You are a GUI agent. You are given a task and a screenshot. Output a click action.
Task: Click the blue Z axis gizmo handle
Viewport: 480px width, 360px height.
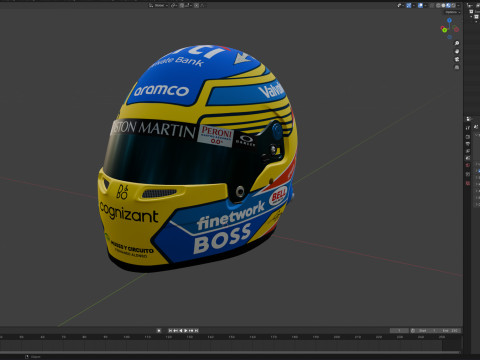[x=449, y=21]
